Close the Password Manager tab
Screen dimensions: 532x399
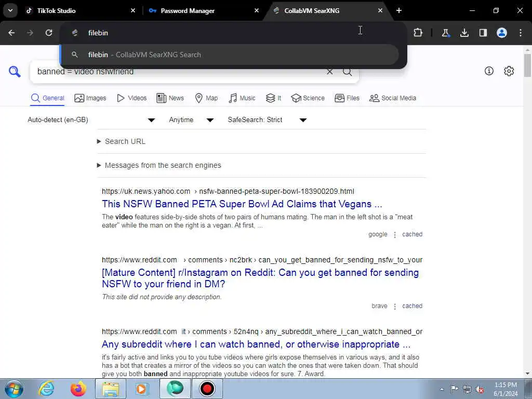pos(257,10)
